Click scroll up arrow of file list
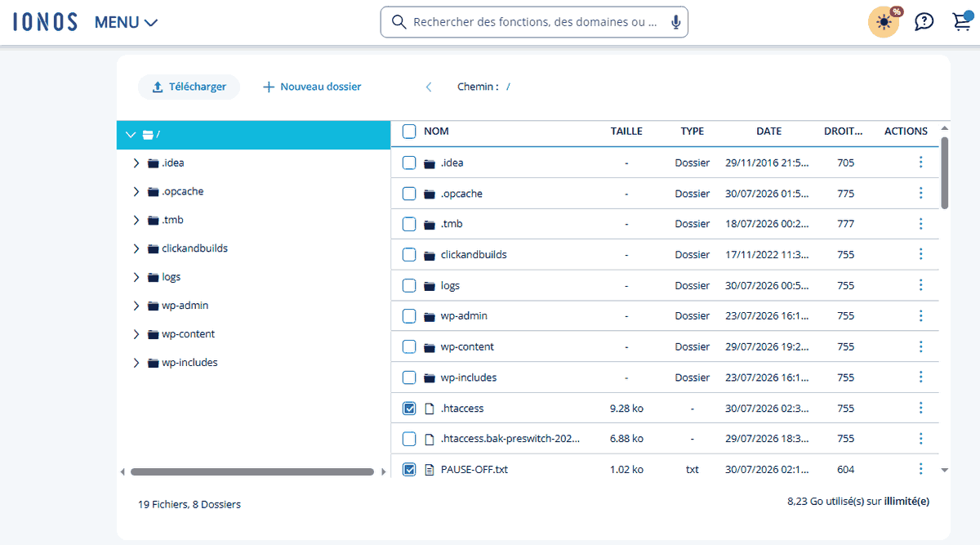The width and height of the screenshot is (980, 545). (x=945, y=129)
